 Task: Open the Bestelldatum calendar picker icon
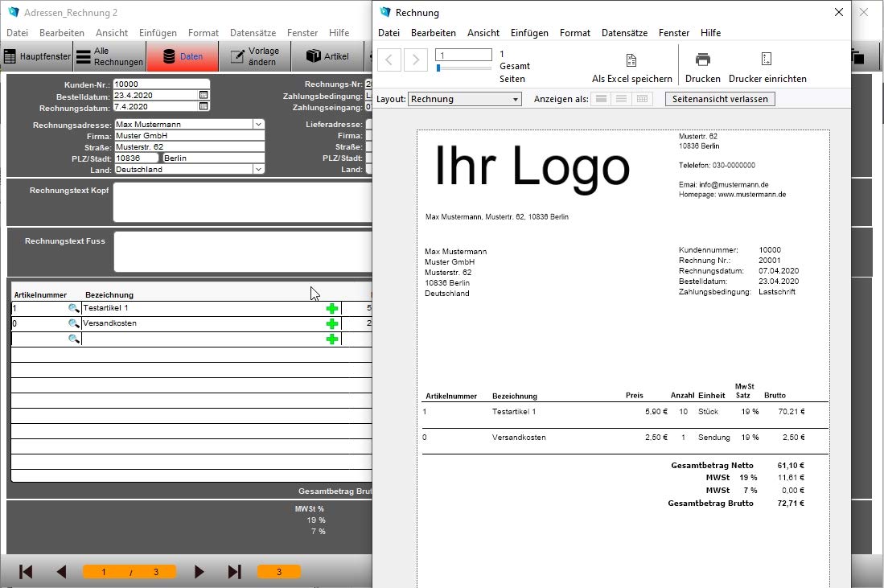click(x=204, y=95)
